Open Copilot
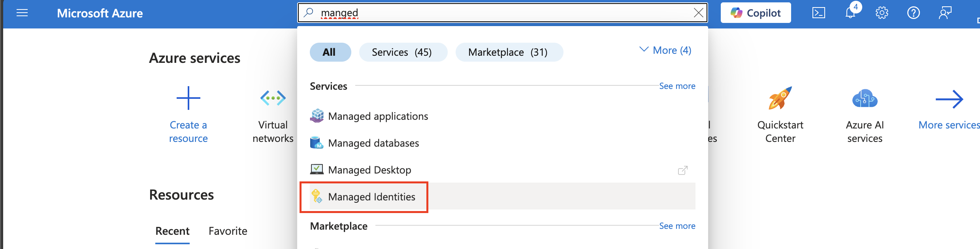The height and width of the screenshot is (249, 980). pyautogui.click(x=756, y=13)
